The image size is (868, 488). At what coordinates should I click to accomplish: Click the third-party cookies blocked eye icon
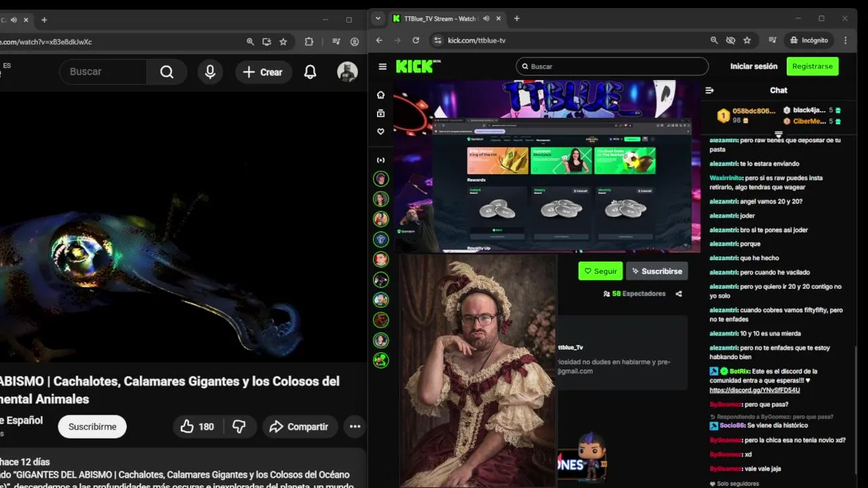tap(730, 41)
